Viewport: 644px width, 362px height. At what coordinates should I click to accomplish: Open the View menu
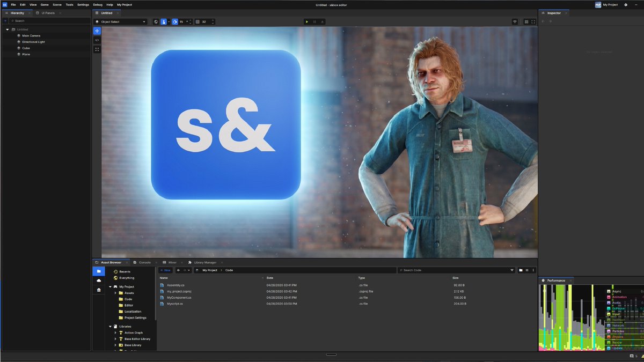coord(33,4)
